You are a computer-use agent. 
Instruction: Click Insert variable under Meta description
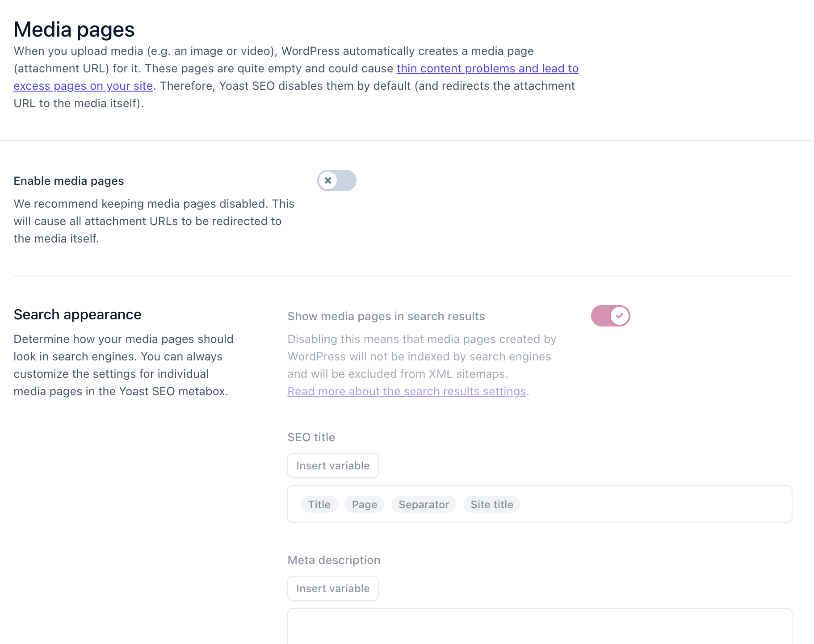pos(333,588)
